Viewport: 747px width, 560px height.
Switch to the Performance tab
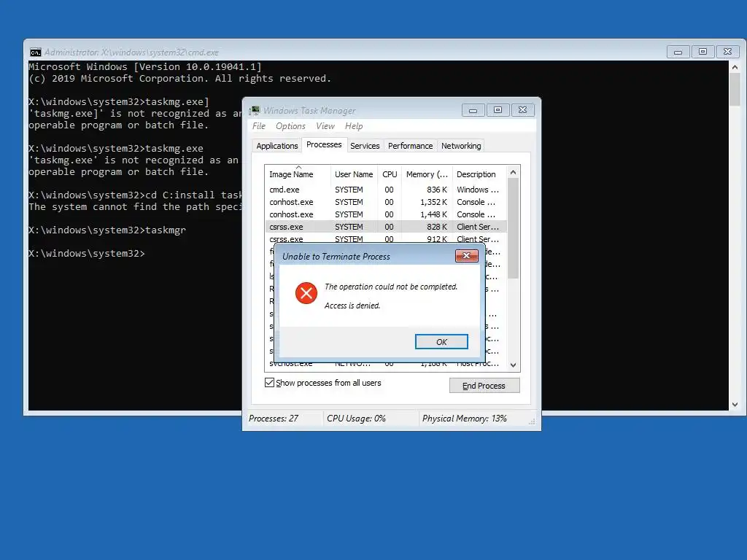pos(410,146)
